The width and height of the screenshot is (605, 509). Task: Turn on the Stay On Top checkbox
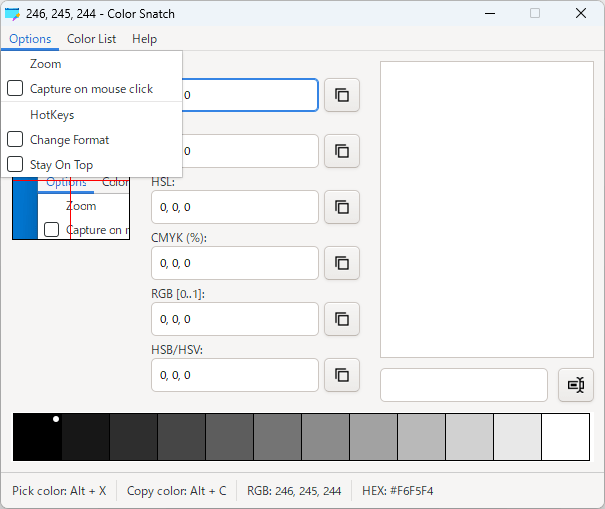click(15, 164)
